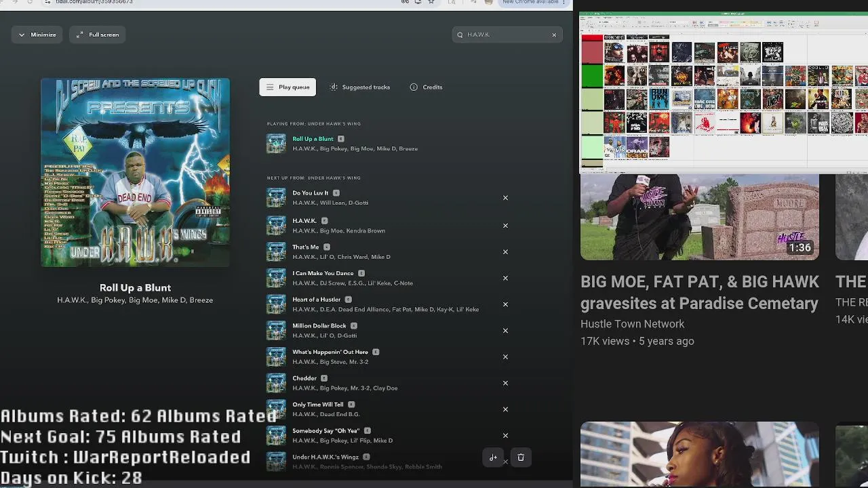
Task: Clear the H.A.W.K. search field
Action: (x=554, y=35)
